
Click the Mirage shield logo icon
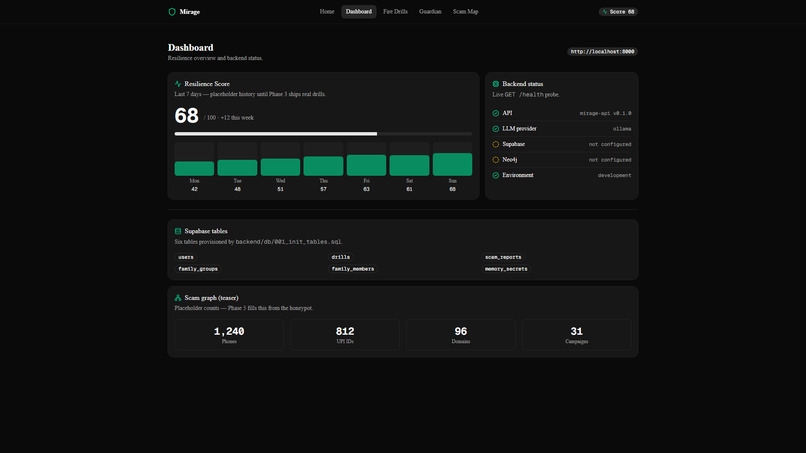(172, 12)
